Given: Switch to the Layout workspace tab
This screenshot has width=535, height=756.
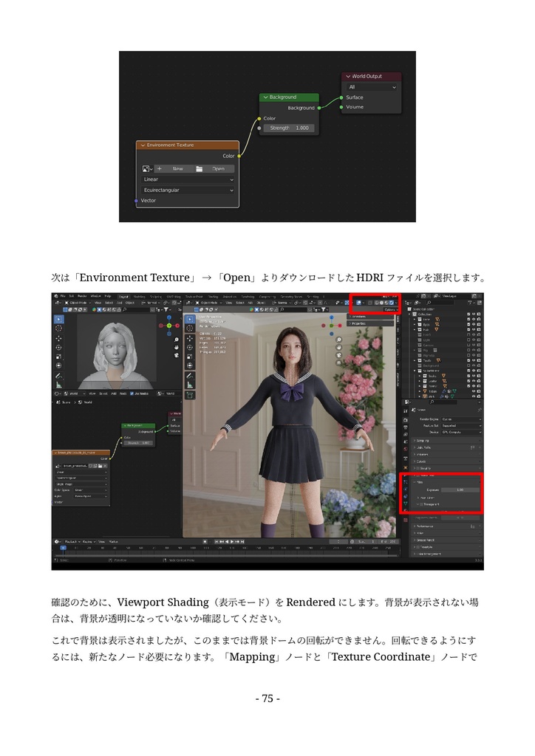Looking at the screenshot, I should click(123, 297).
